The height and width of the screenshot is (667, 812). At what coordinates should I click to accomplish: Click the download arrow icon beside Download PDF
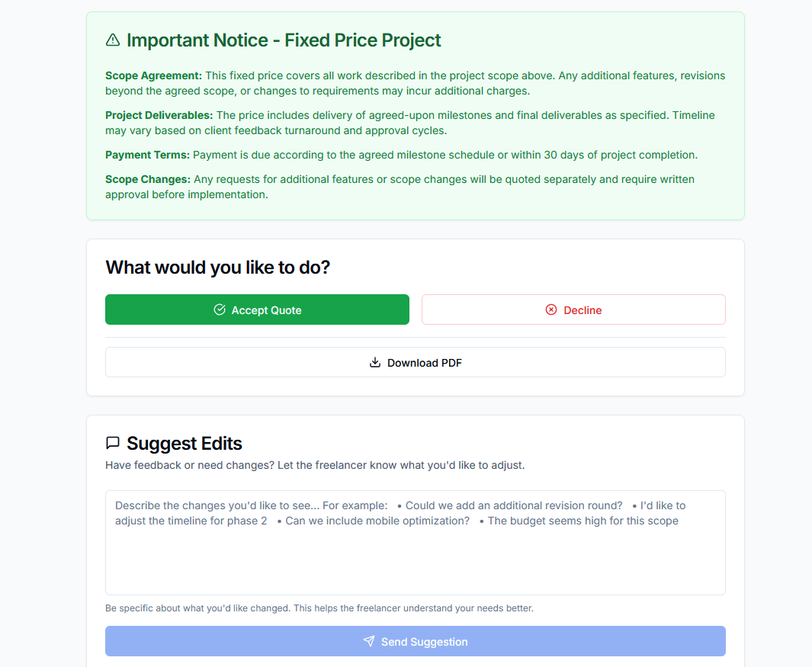click(x=375, y=363)
